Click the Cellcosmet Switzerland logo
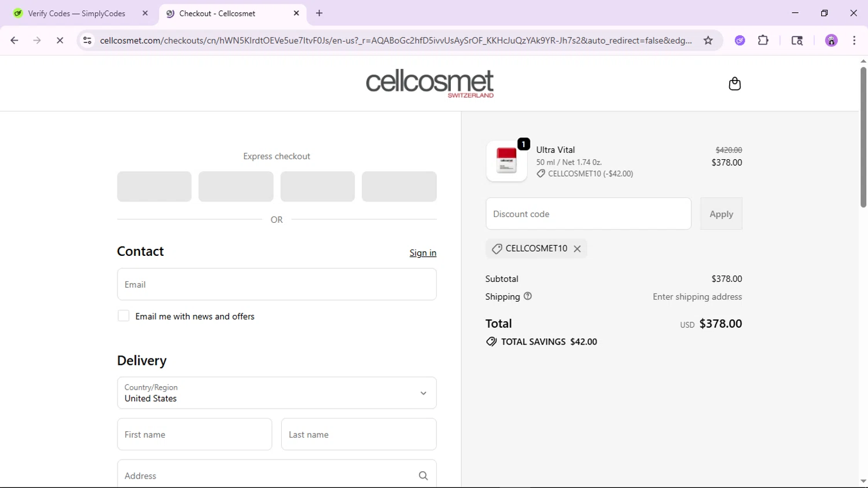Screen dimensions: 868x488 point(430,83)
